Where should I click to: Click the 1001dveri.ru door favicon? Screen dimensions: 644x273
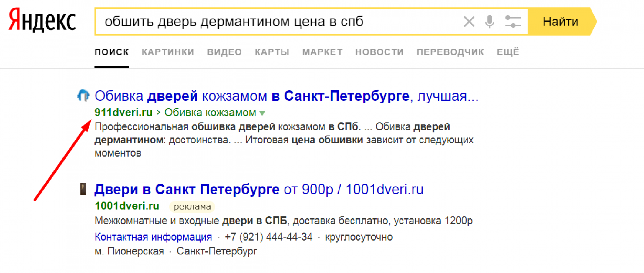pyautogui.click(x=83, y=189)
